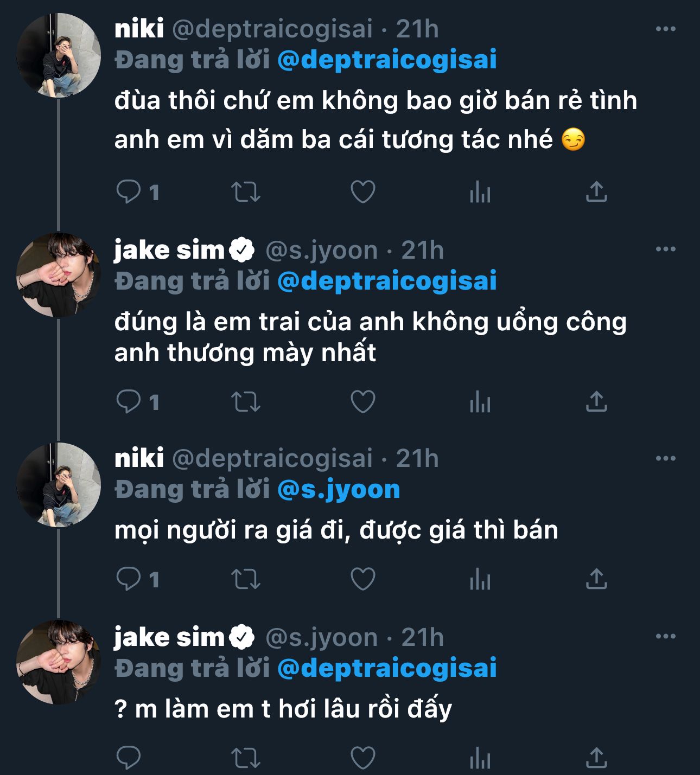Viewport: 700px width, 775px height.
Task: Open jake sim's avatar on the last tweet
Action: coord(59,662)
